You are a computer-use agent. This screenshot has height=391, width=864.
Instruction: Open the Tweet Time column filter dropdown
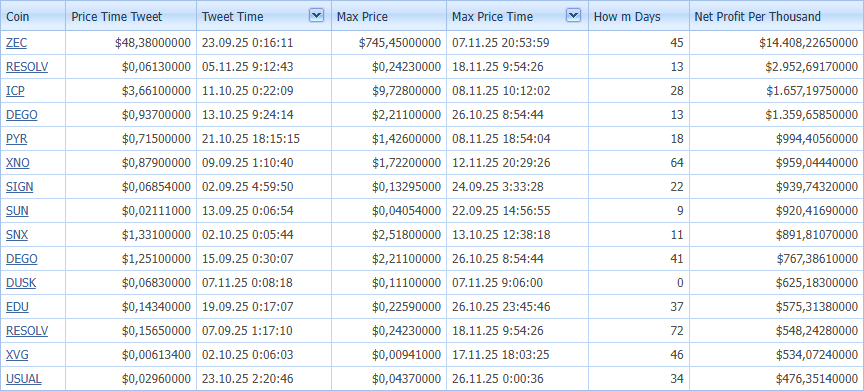(x=316, y=15)
